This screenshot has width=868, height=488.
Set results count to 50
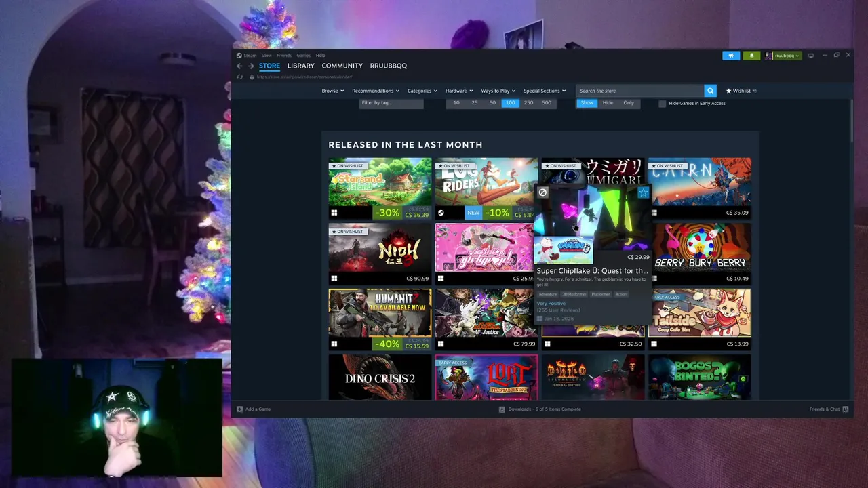pyautogui.click(x=492, y=103)
